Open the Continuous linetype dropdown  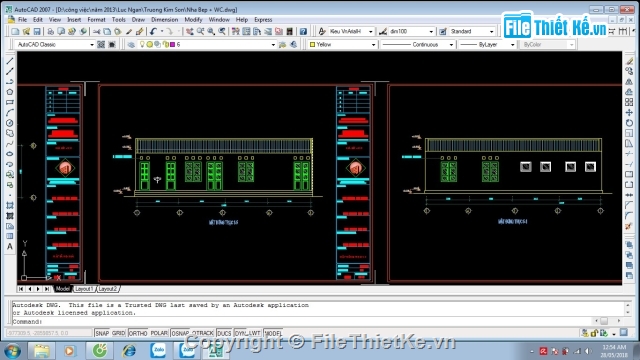coord(417,44)
